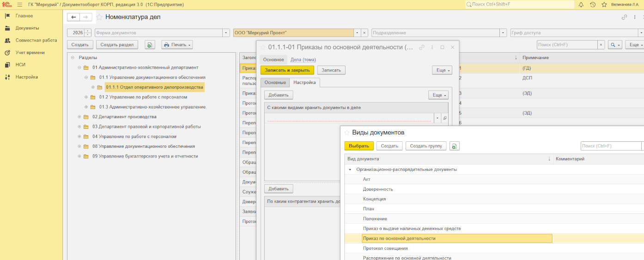
Task: Click the Гриф доступа input field
Action: [x=573, y=33]
